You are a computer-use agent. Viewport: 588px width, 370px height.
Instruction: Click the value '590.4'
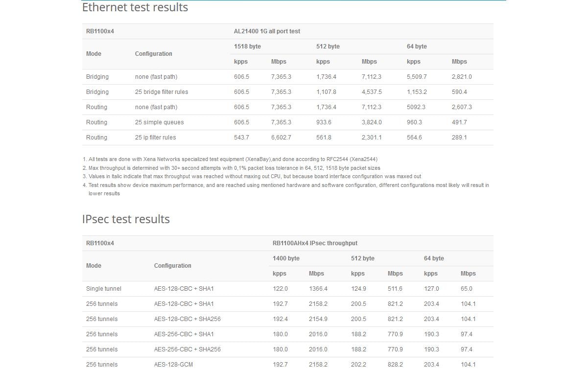459,92
